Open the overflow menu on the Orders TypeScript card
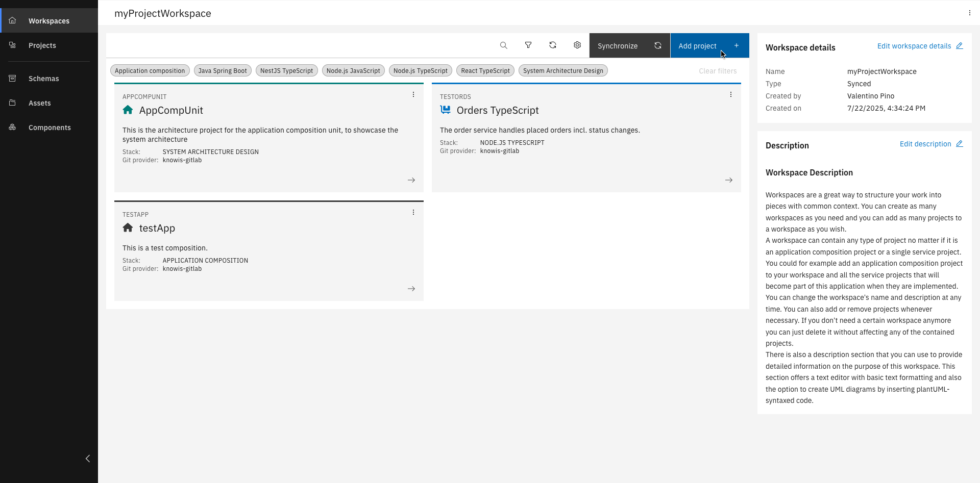980x483 pixels. click(730, 94)
